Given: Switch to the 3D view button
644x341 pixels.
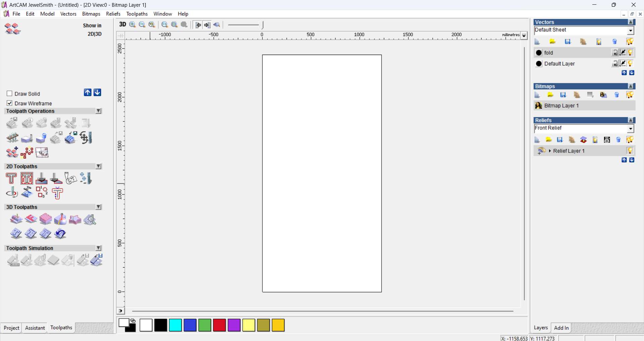Looking at the screenshot, I should [122, 24].
